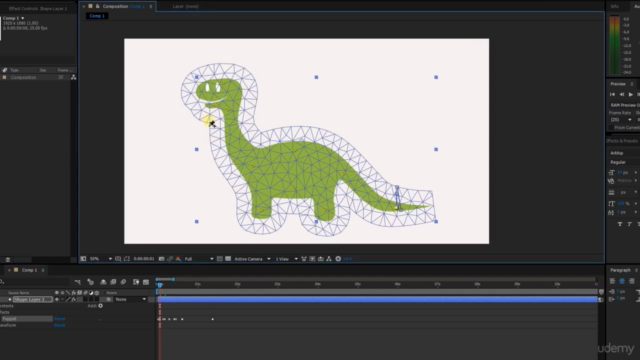The width and height of the screenshot is (640, 360).
Task: Open the Effect Controls Shape Layer 1 tab
Action: click(x=38, y=8)
